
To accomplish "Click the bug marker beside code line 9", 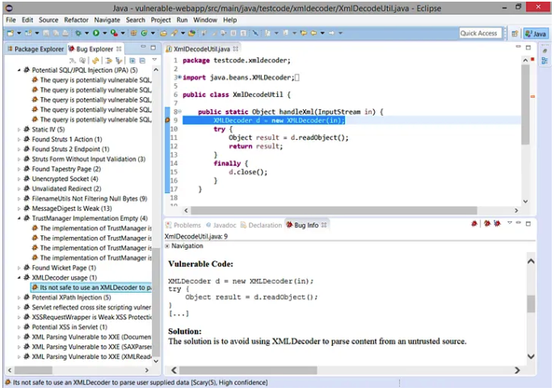I will click(x=168, y=120).
